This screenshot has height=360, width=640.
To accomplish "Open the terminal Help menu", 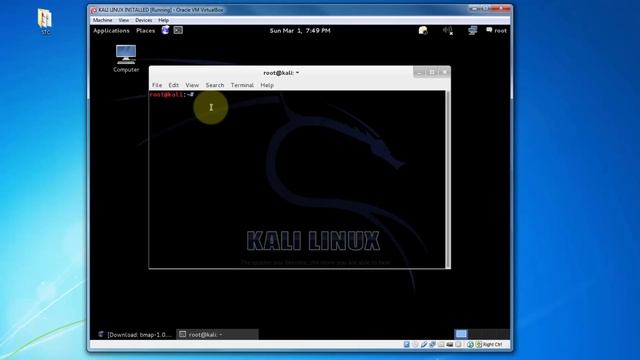I will (267, 85).
